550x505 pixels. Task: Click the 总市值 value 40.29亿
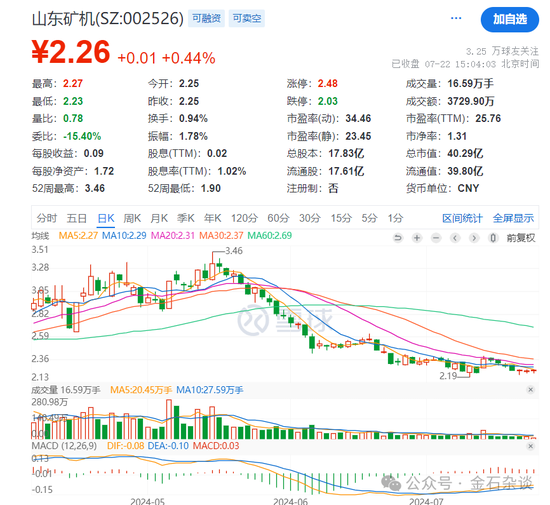pos(465,153)
